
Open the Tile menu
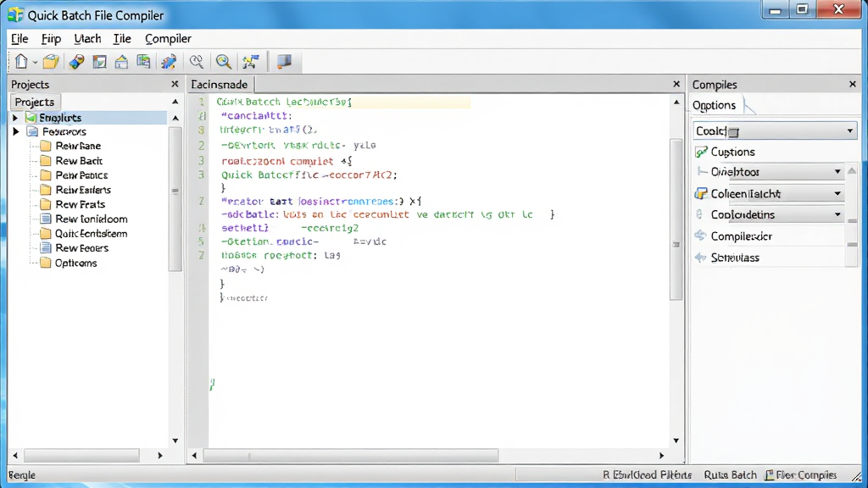(122, 39)
